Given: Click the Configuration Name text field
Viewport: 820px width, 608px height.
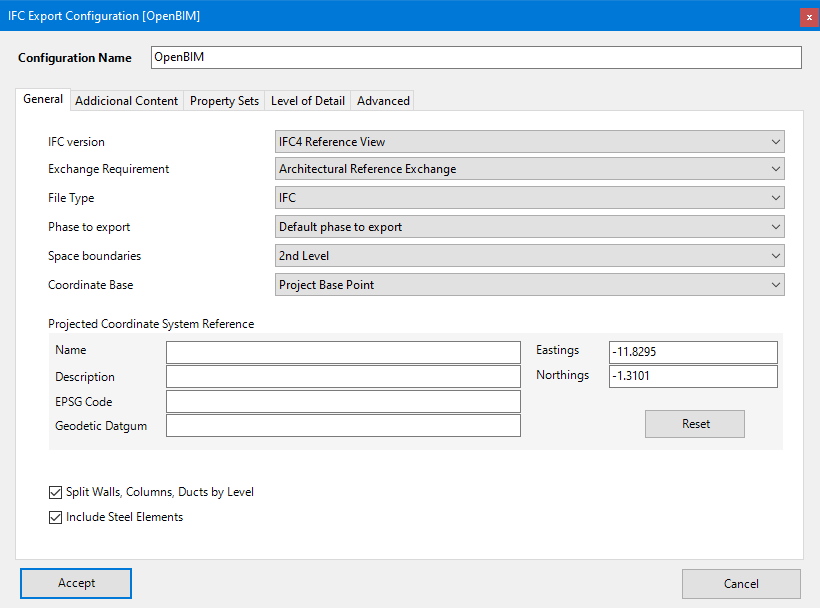Looking at the screenshot, I should (x=475, y=58).
